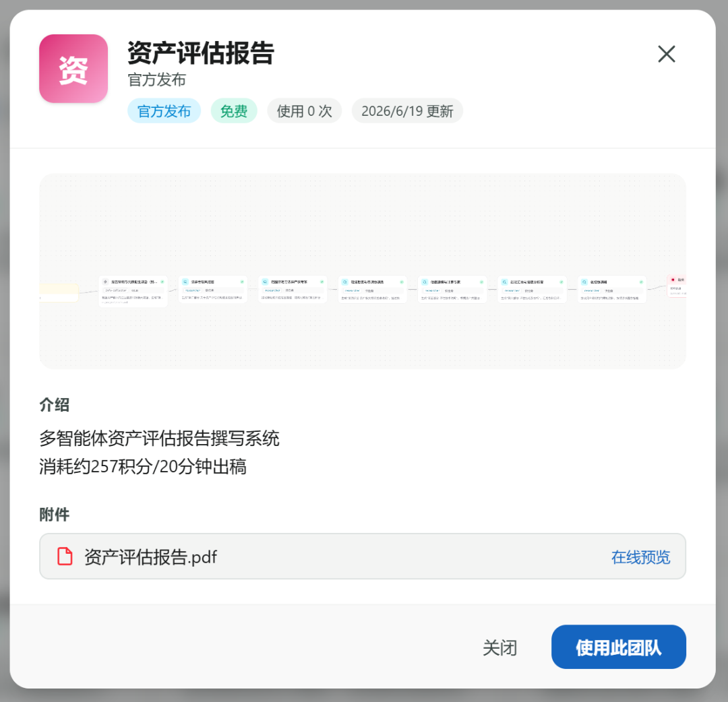Click the 资产评估报告 dialog title
The height and width of the screenshot is (702, 728).
coord(201,53)
